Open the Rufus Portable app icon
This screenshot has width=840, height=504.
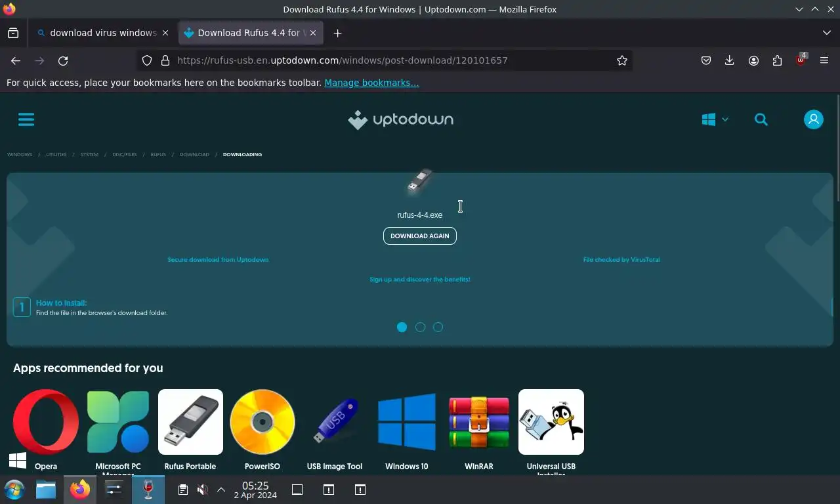[x=190, y=422]
